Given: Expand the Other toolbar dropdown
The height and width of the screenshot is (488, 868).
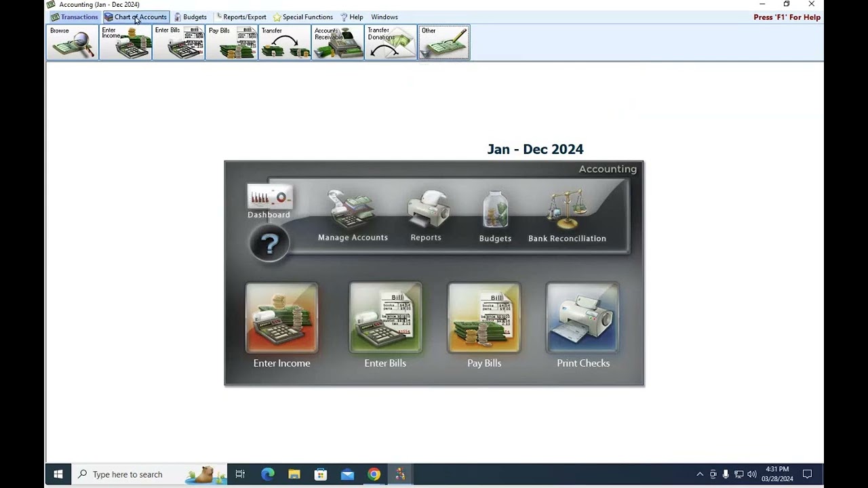Looking at the screenshot, I should (443, 42).
